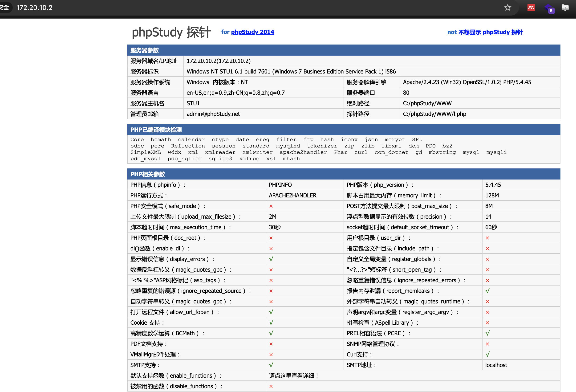Click the purple extension with 6 badge
The height and width of the screenshot is (392, 576).
(x=549, y=8)
